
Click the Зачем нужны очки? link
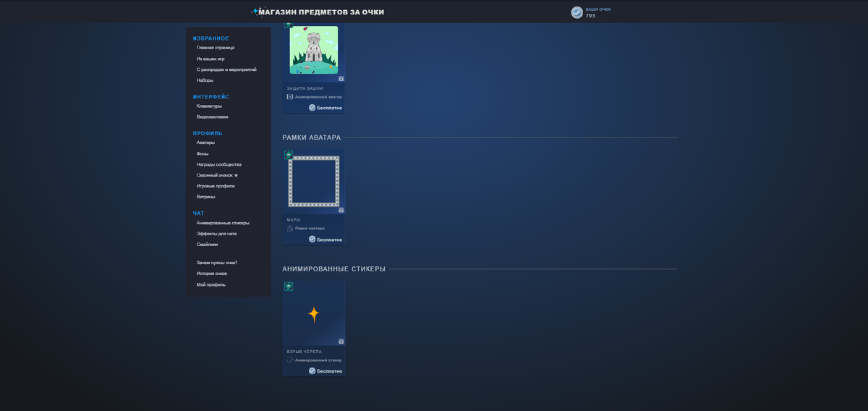click(x=217, y=263)
